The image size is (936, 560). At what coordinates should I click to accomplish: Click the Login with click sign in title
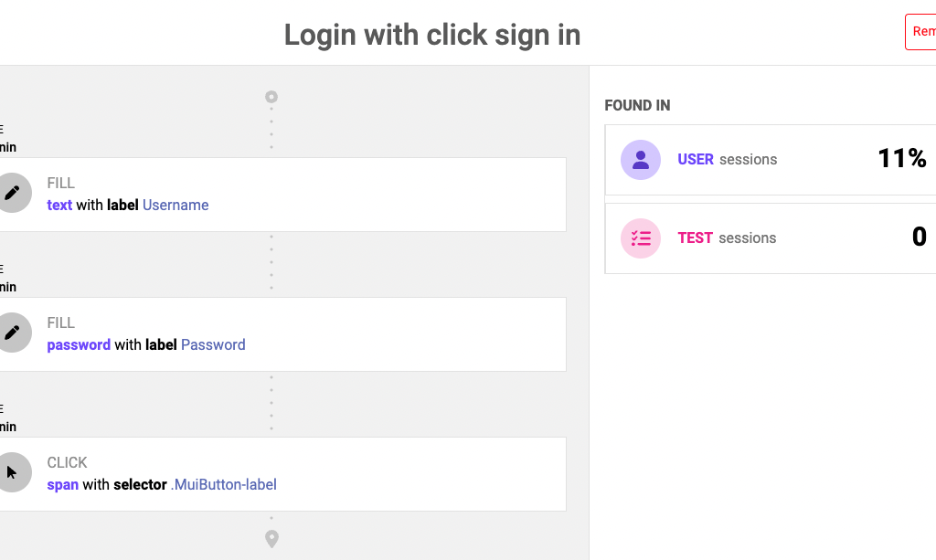tap(432, 35)
